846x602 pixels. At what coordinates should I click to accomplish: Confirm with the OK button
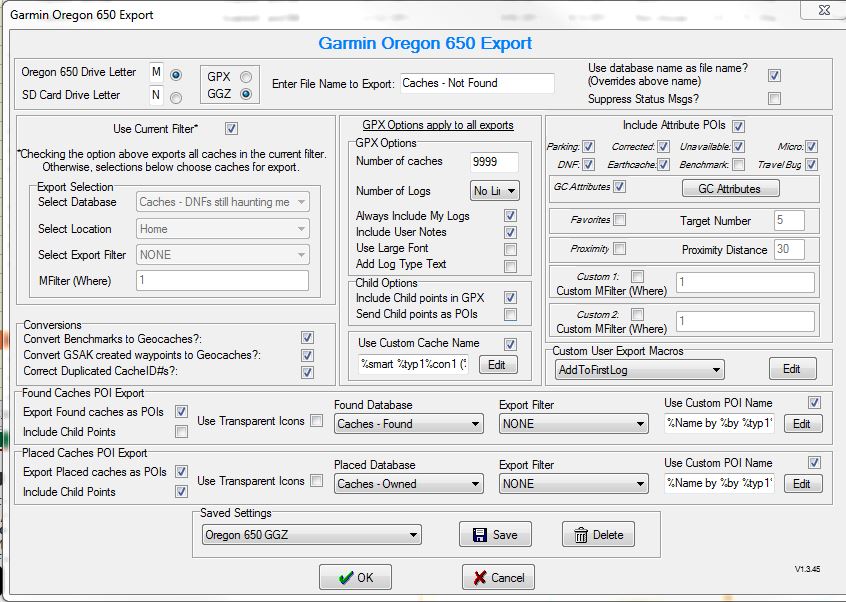355,577
